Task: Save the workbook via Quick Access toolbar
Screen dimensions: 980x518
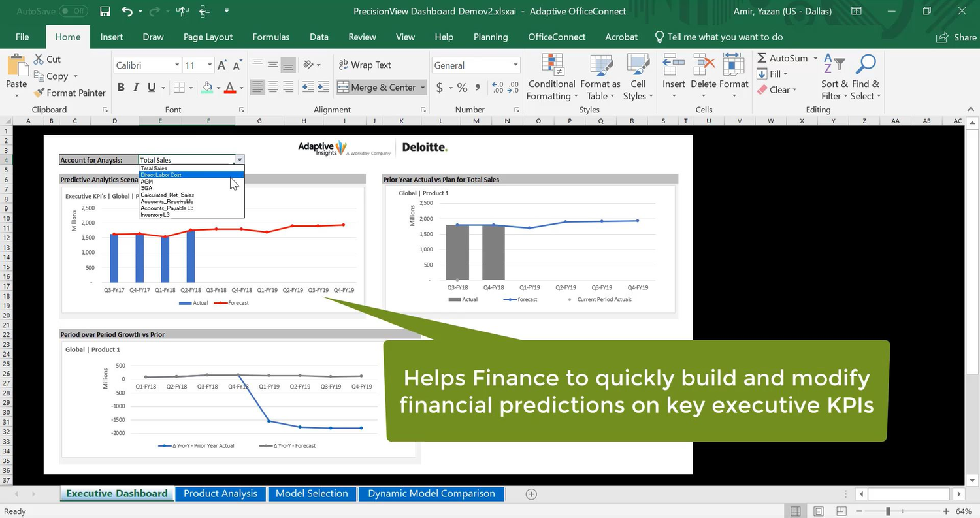Action: coord(105,11)
